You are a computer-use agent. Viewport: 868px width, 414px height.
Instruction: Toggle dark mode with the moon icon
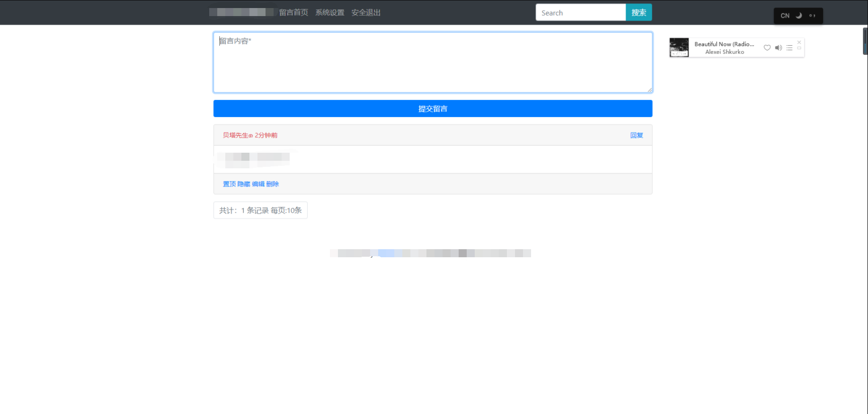tap(799, 16)
